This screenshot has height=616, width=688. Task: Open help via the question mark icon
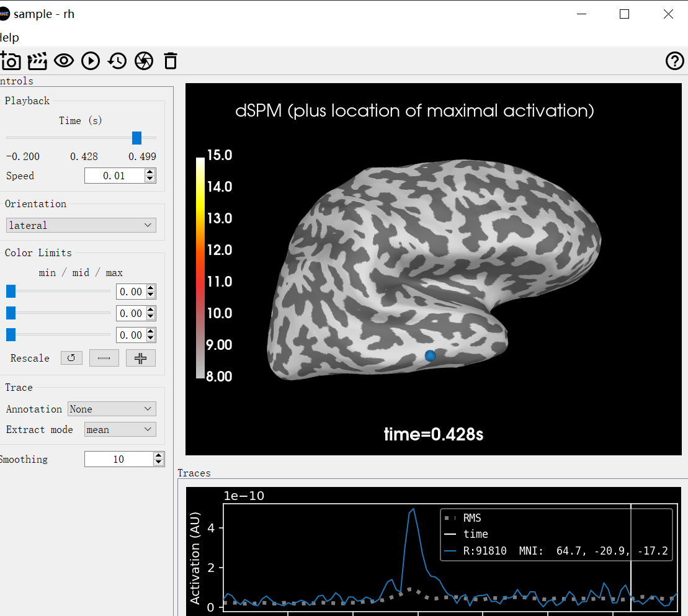(x=674, y=61)
